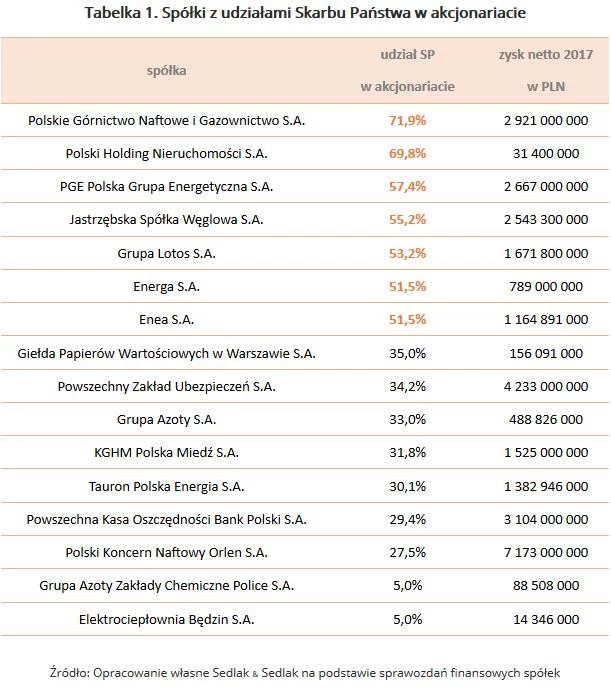Click the 69,8% orange percentage
The width and height of the screenshot is (611, 697).
[x=407, y=154]
